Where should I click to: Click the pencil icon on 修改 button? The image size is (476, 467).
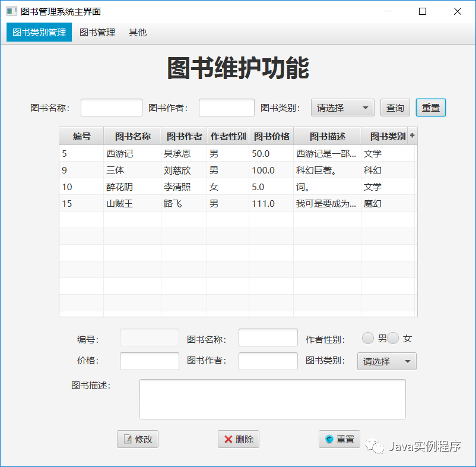click(x=128, y=439)
